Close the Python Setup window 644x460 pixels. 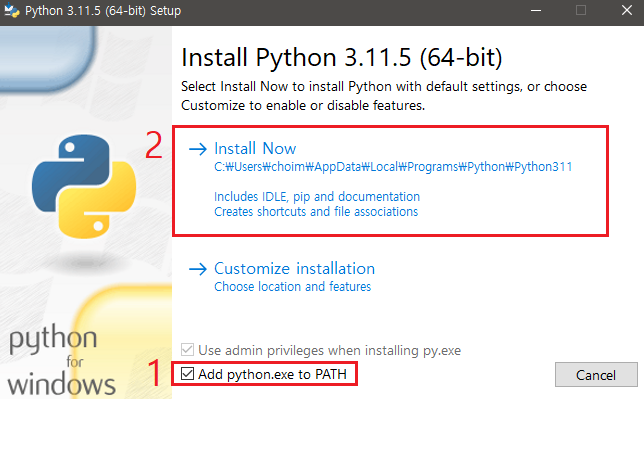pos(627,10)
